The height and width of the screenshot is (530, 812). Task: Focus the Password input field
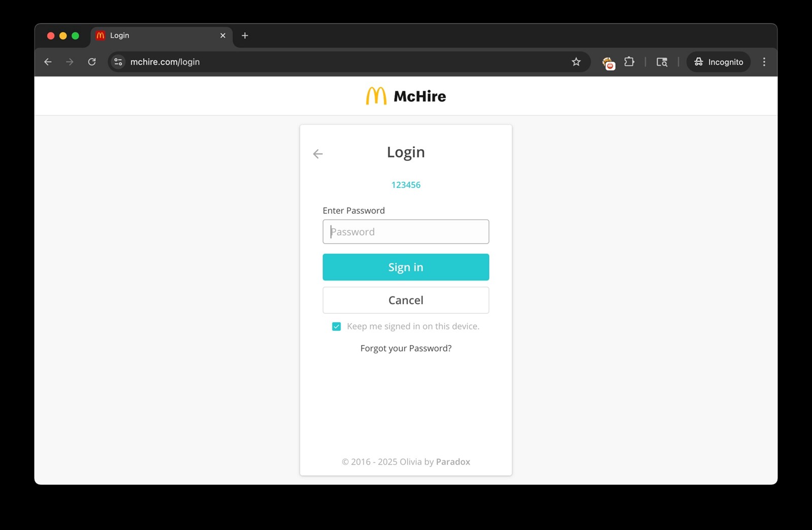(406, 231)
